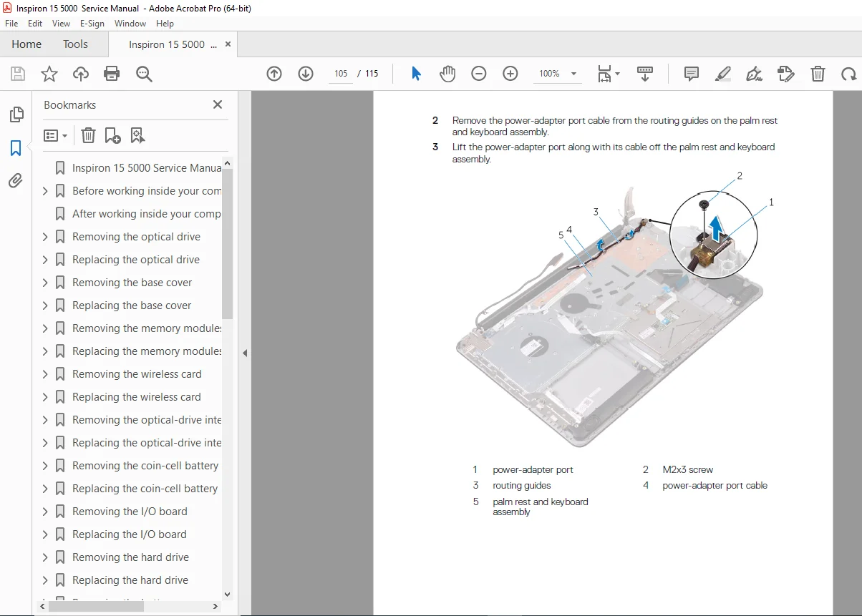Go to After working inside your computer

[147, 214]
